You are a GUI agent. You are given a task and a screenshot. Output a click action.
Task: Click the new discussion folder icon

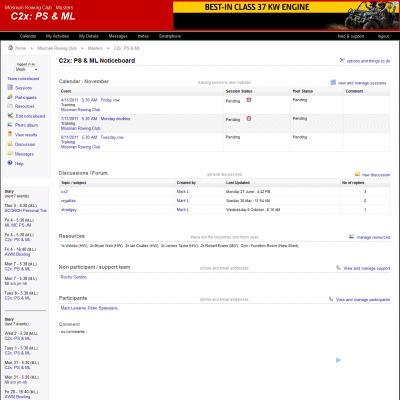[x=357, y=174]
